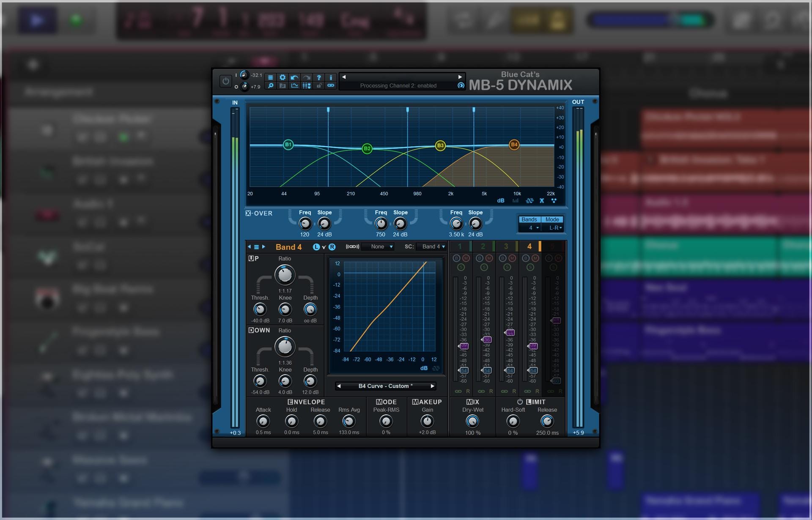Select the L channel button
Screen dimensions: 812x520
tap(316, 247)
